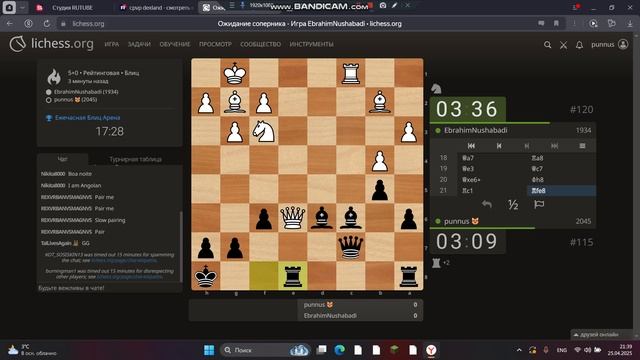Select move 18 ♕a7 in move list
Image resolution: width=640 pixels, height=360 pixels.
tap(492, 158)
